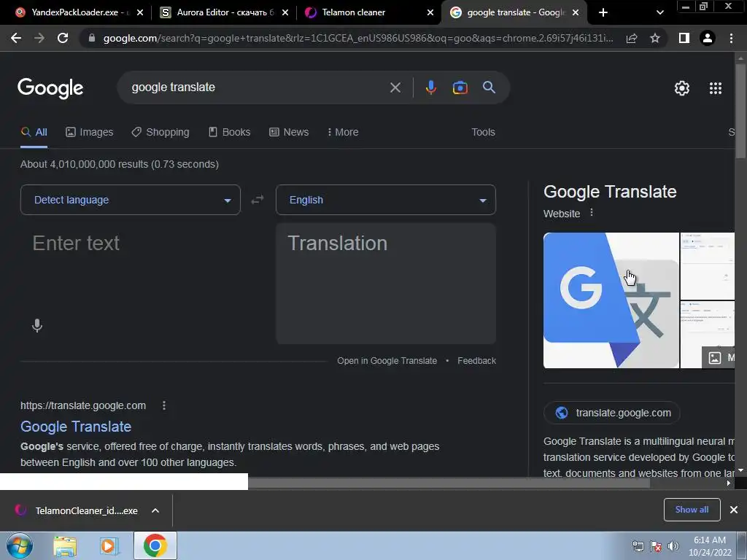Click the Feedback link

pos(476,361)
